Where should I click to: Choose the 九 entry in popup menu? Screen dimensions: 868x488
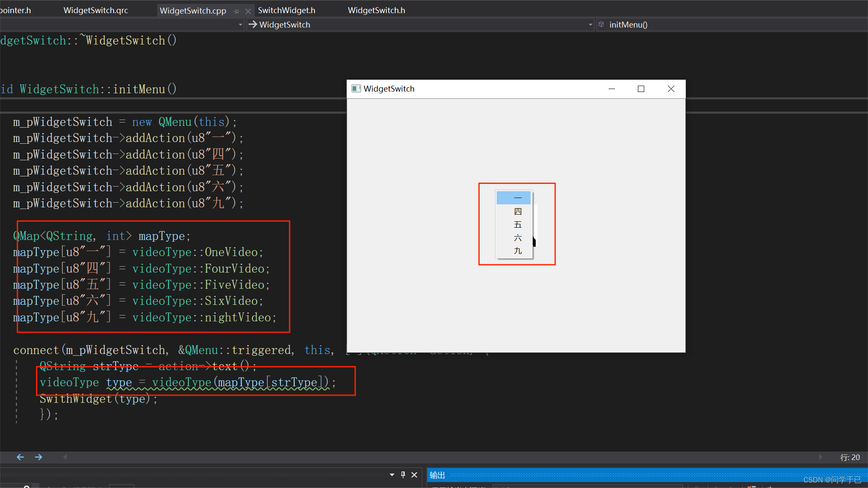(517, 251)
